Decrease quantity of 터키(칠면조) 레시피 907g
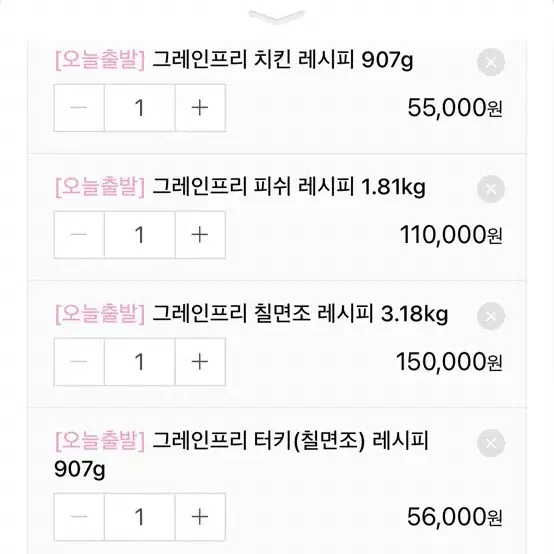Viewport: 554px width, 554px height. click(x=79, y=517)
